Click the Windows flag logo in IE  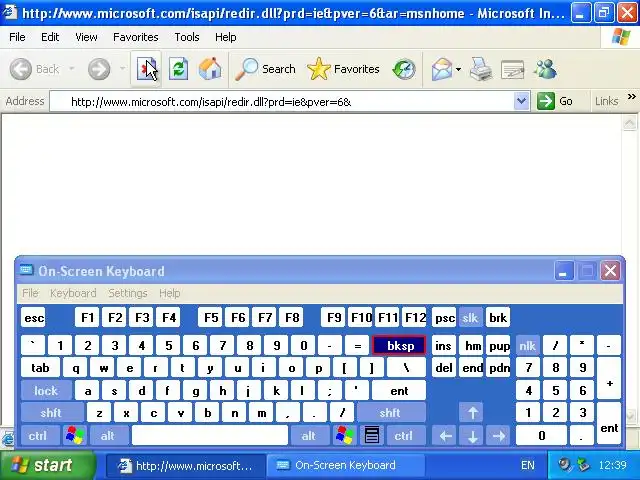621,37
